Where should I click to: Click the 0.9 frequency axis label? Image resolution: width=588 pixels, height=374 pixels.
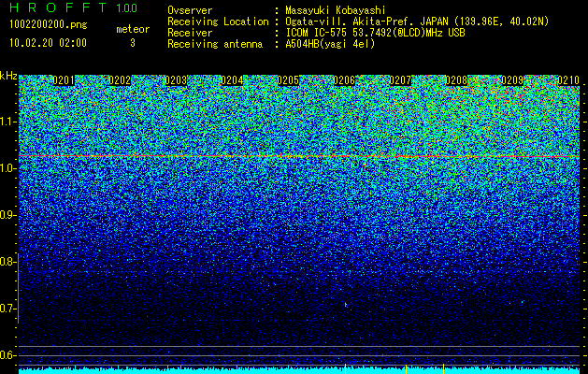[7, 215]
